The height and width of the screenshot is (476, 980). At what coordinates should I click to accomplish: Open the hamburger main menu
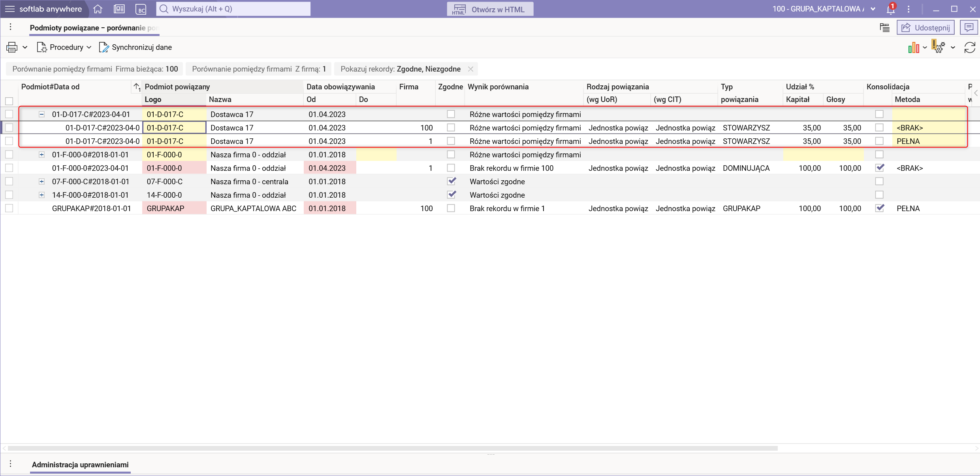(9, 9)
